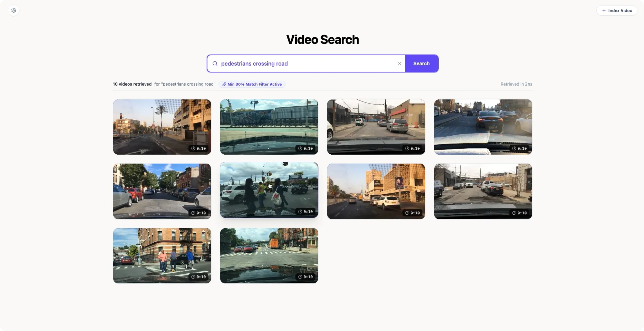
Task: Open the video with a car's red brake lights
Action: tap(483, 127)
